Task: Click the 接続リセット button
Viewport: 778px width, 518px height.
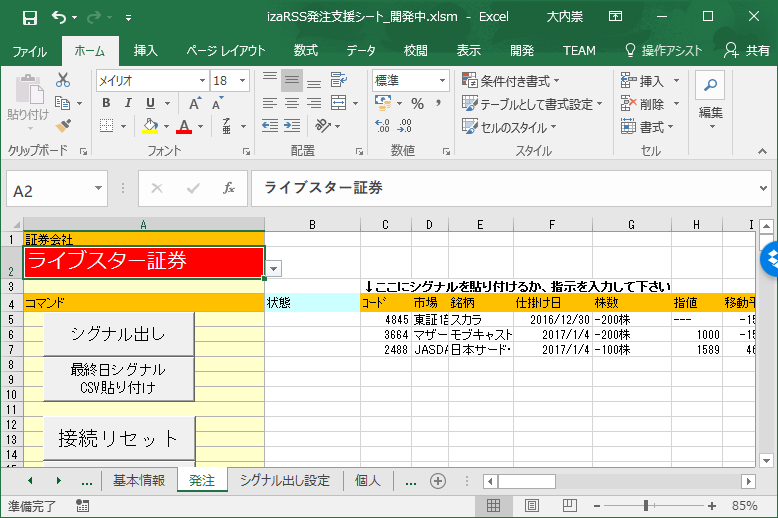Action: point(119,438)
